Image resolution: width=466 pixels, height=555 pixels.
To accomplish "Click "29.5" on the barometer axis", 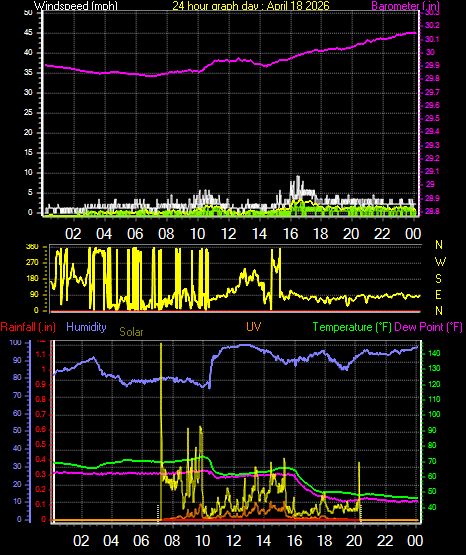I will pos(432,118).
